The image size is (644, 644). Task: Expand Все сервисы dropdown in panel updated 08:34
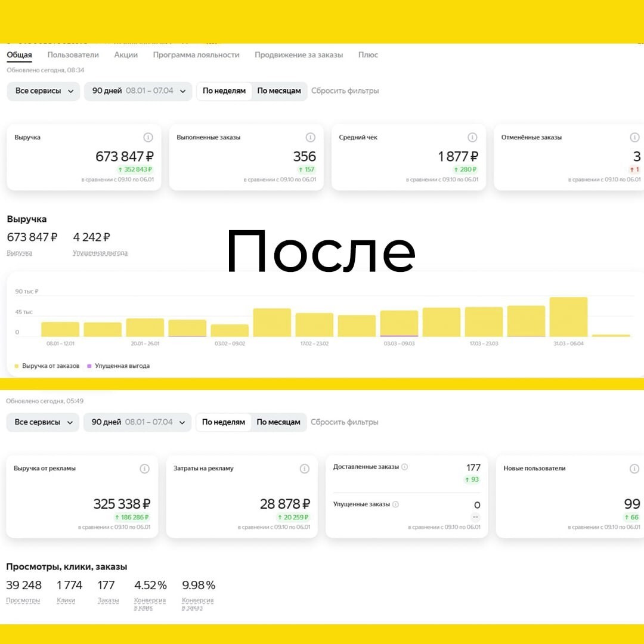point(44,91)
